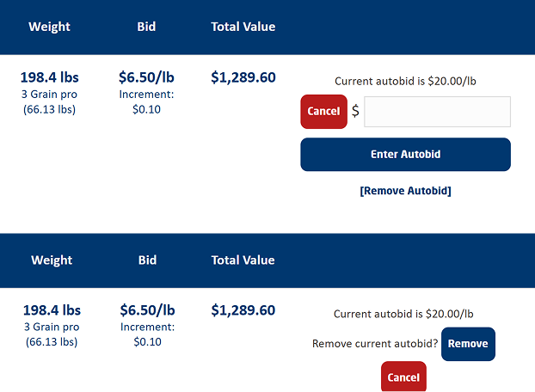
Task: Click the dollar sign before the autobid input
Action: pos(355,112)
